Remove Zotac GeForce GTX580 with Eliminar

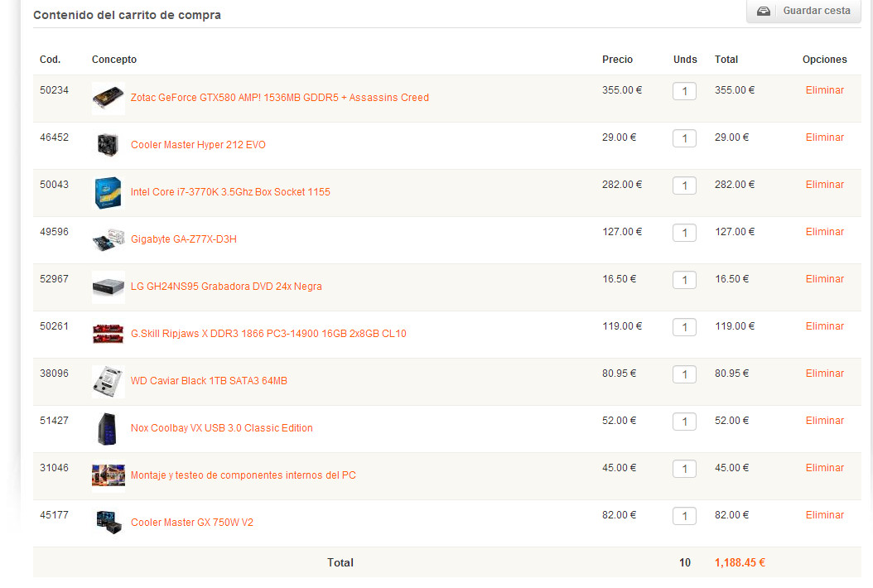click(825, 90)
